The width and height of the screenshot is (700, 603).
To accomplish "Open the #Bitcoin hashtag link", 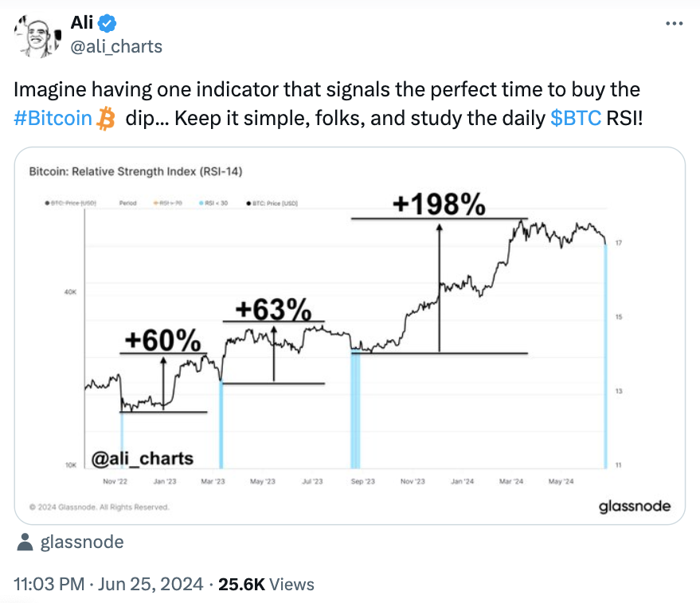I will pyautogui.click(x=53, y=119).
